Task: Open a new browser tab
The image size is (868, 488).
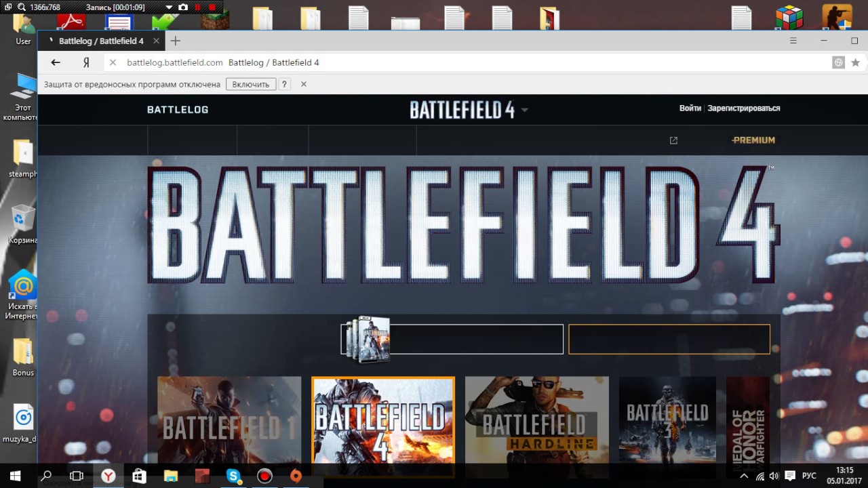Action: 176,41
